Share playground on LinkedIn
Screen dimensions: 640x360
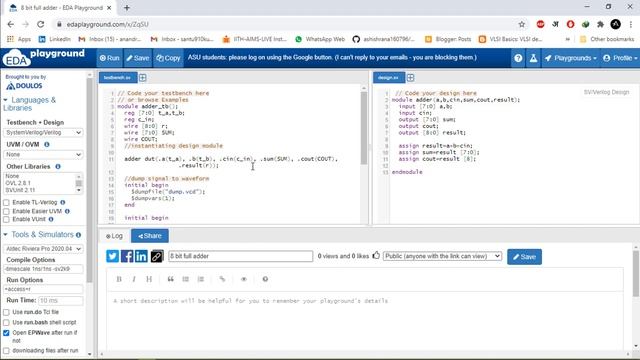click(x=141, y=256)
